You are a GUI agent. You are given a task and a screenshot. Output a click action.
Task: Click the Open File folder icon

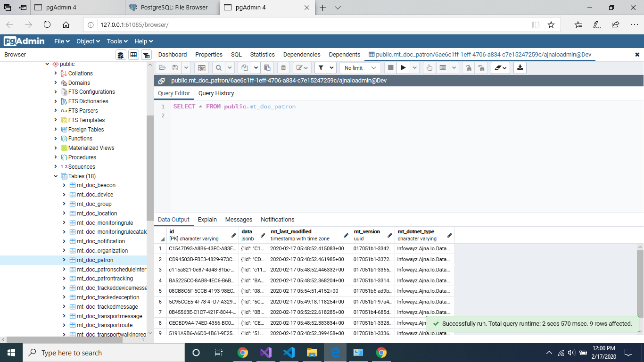click(162, 68)
